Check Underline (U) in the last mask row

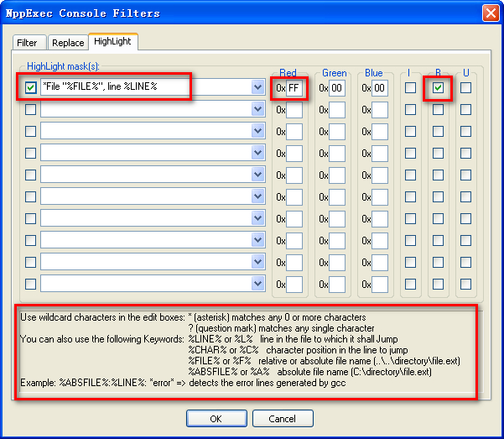coord(465,285)
